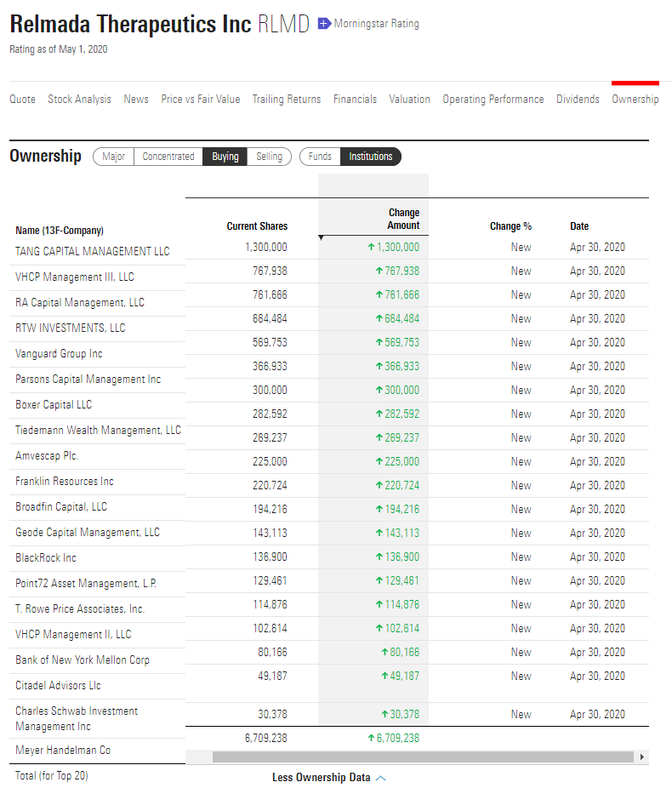Open the Financials tab
This screenshot has height=788, width=672.
(x=355, y=99)
